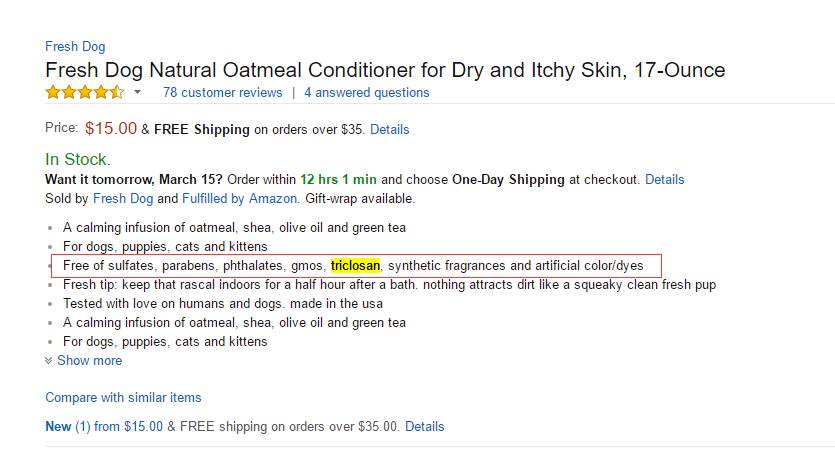Click the highlighted triclosan word

(x=355, y=266)
